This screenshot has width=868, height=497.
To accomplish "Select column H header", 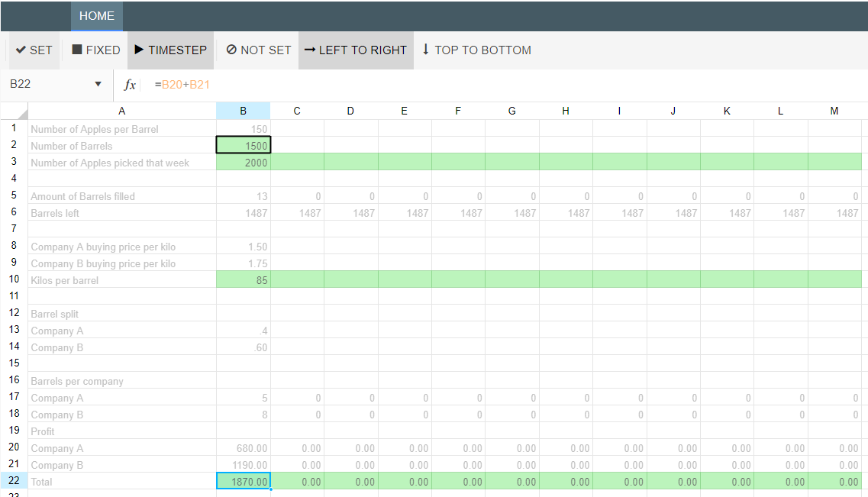I will 566,111.
